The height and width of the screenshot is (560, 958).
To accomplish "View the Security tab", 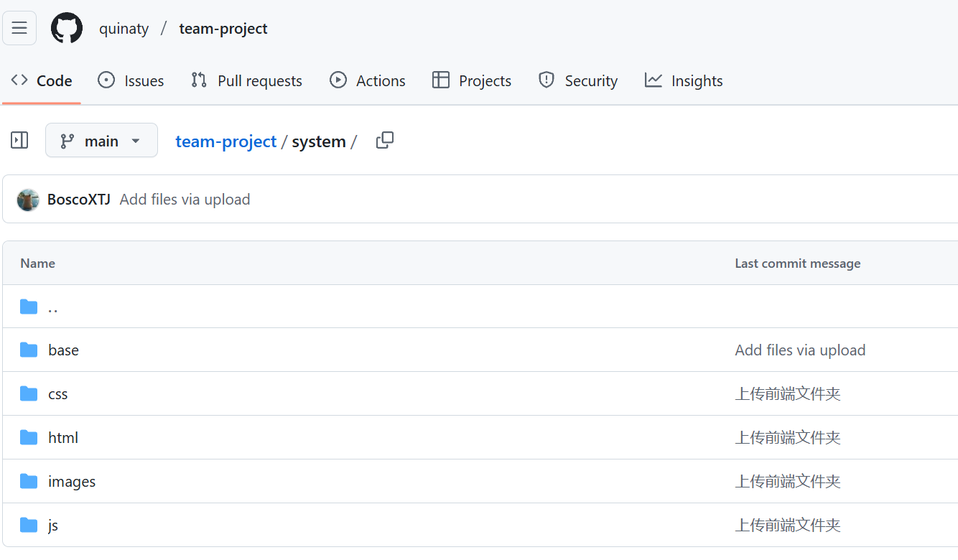I will click(577, 81).
